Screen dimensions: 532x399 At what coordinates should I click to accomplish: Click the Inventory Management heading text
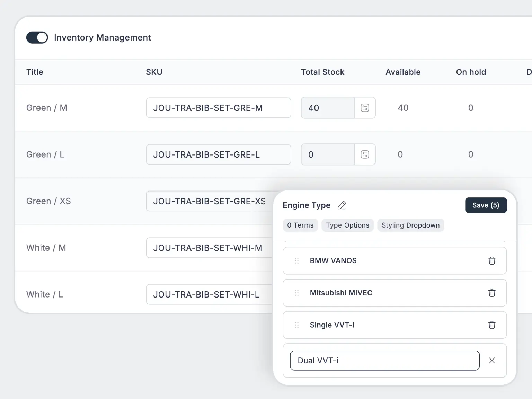click(103, 37)
